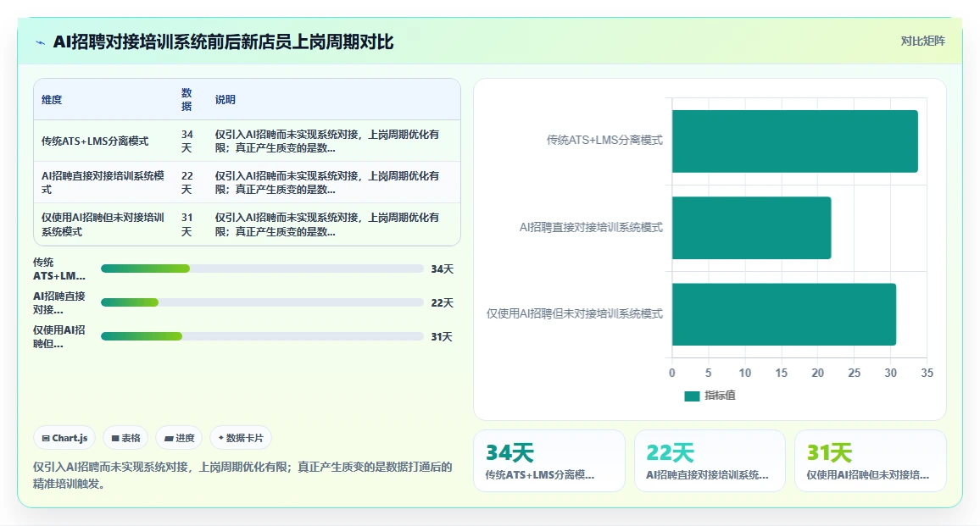Click 22天 beside the second progress bar

(442, 303)
